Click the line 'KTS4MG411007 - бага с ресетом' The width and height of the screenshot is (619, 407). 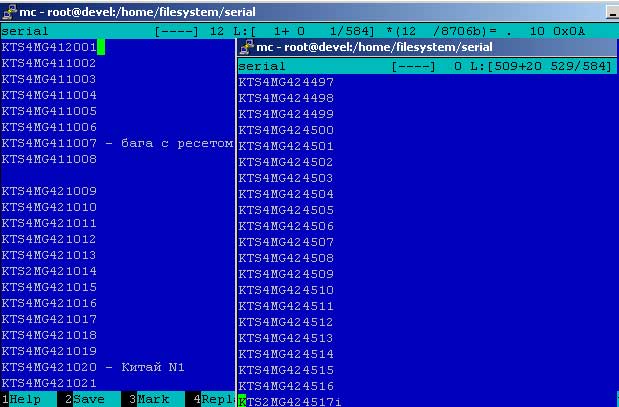tap(117, 143)
